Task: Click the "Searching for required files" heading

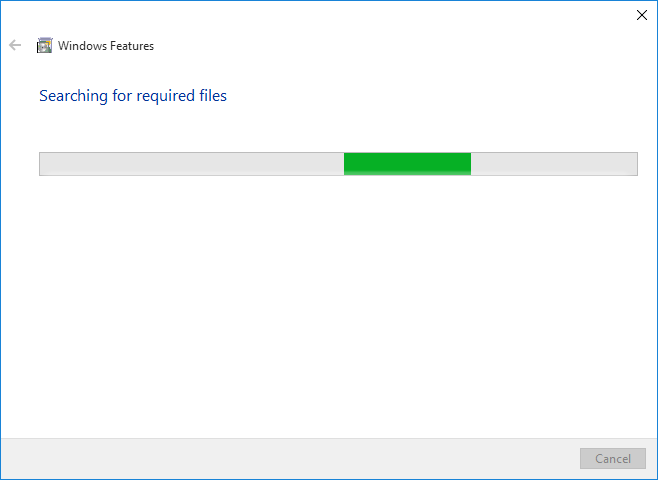Action: click(x=133, y=96)
